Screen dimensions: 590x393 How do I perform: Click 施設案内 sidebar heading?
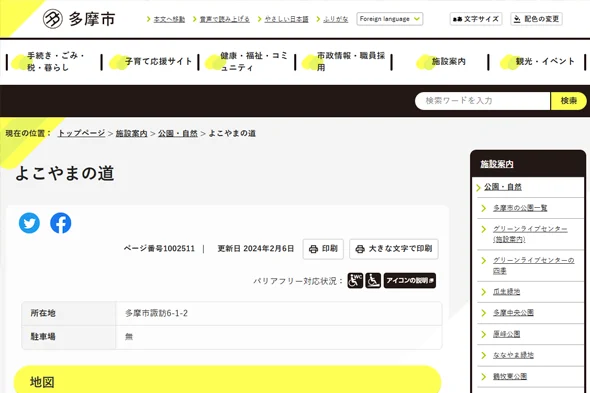[x=497, y=164]
